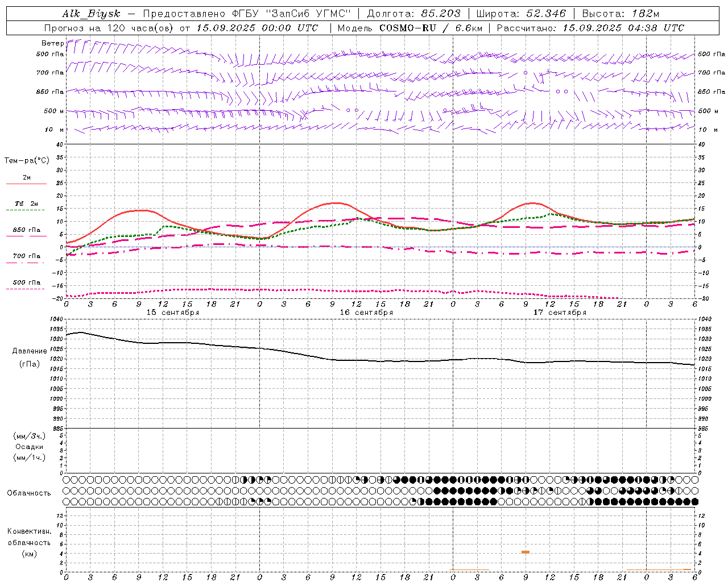Image resolution: width=728 pixels, height=582 pixels.
Task: Click the '700 гПа' temperature legend entry
Action: click(27, 256)
